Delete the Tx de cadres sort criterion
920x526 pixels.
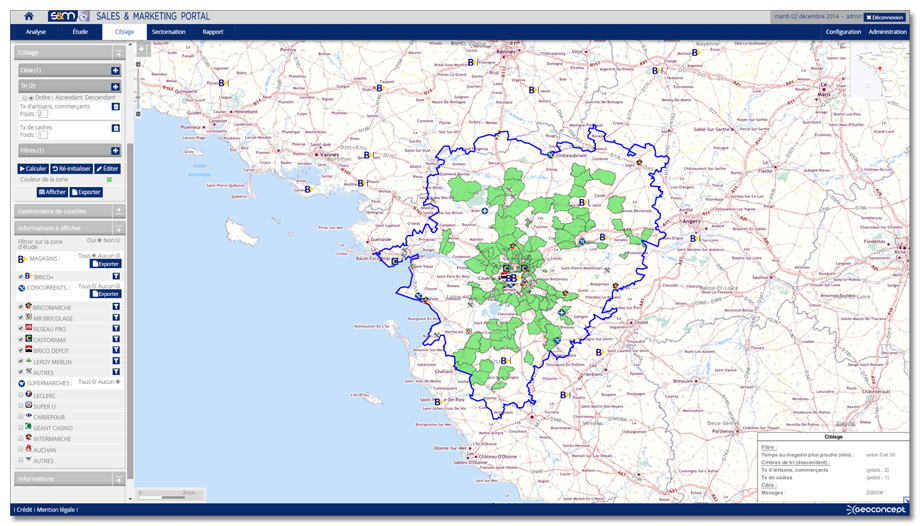116,128
